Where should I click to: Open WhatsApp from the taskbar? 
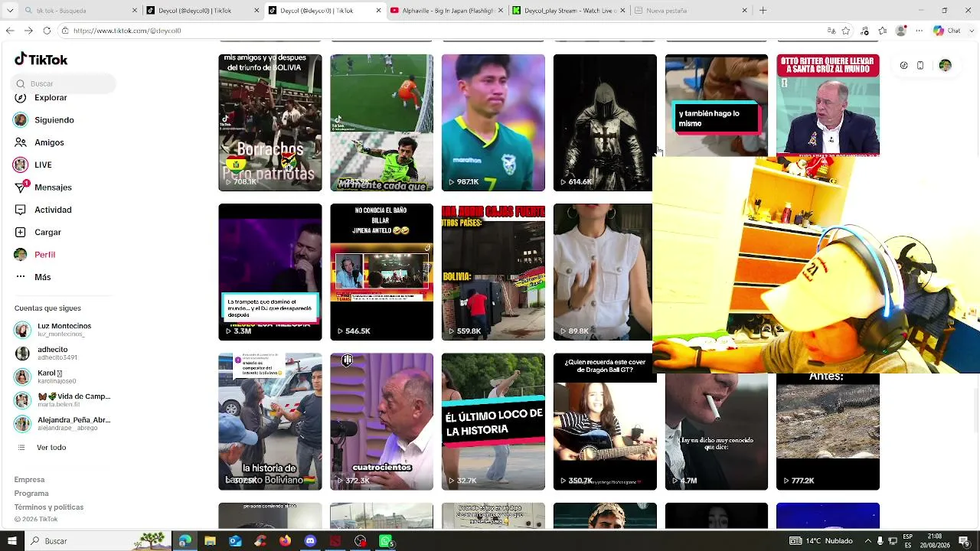coord(386,541)
